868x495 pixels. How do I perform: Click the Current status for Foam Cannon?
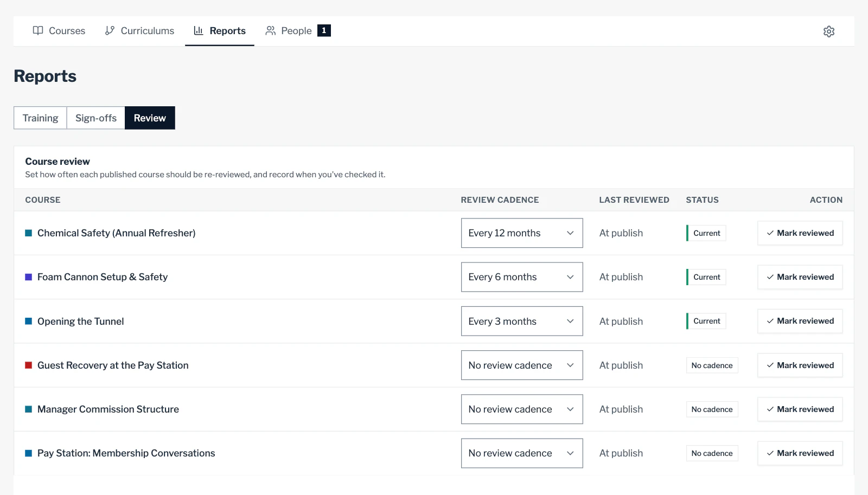tap(706, 277)
